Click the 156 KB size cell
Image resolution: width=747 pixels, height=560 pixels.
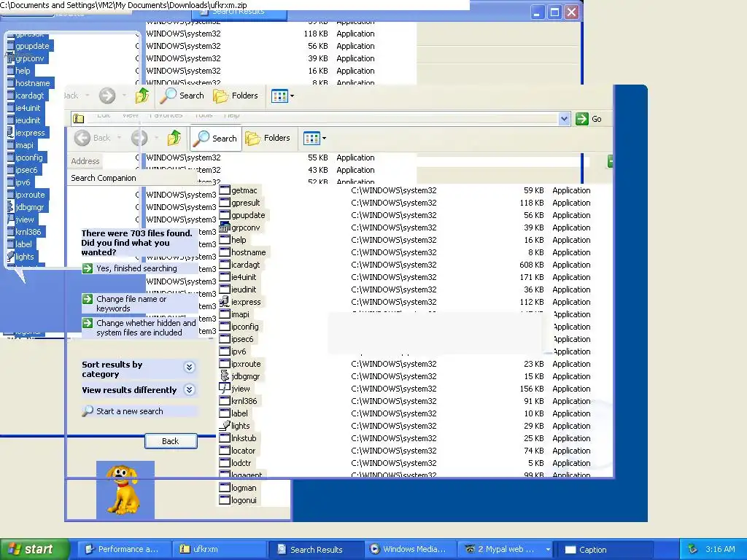[x=531, y=389]
